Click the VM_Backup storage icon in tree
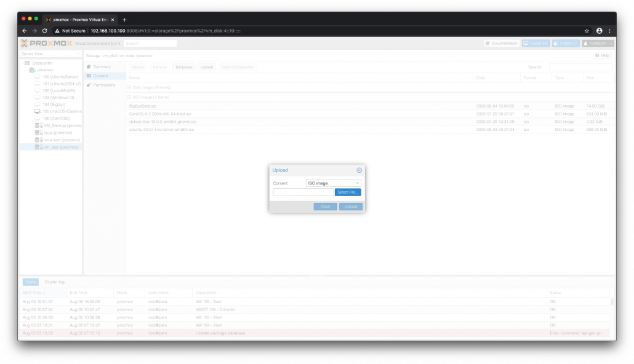This screenshot has width=634, height=364. click(38, 125)
